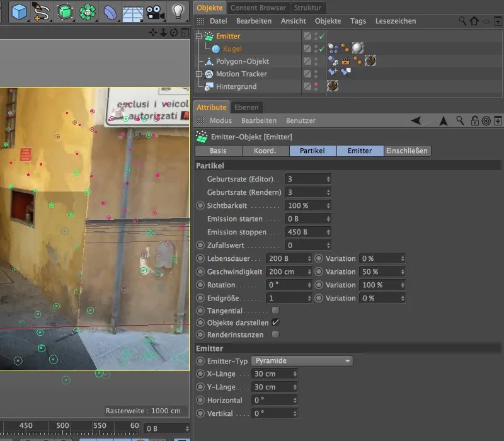Toggle the Renderinstanzen checkbox
The image size is (504, 441).
(x=275, y=335)
